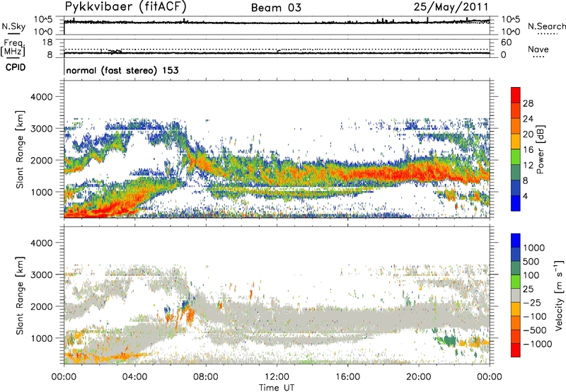Click the '04:00' time axis tick label

tap(134, 377)
